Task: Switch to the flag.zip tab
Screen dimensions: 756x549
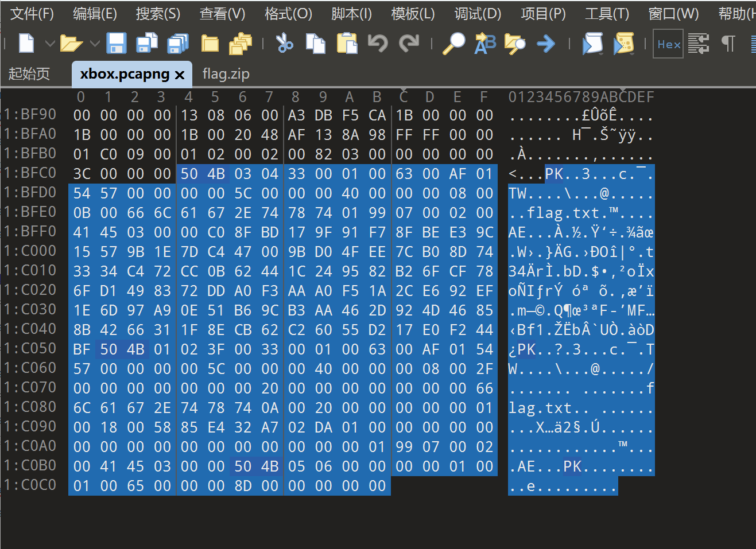Action: coord(226,74)
